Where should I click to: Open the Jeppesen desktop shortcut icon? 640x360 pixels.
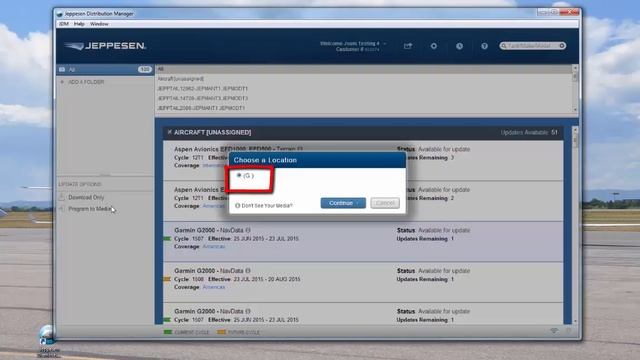48,341
